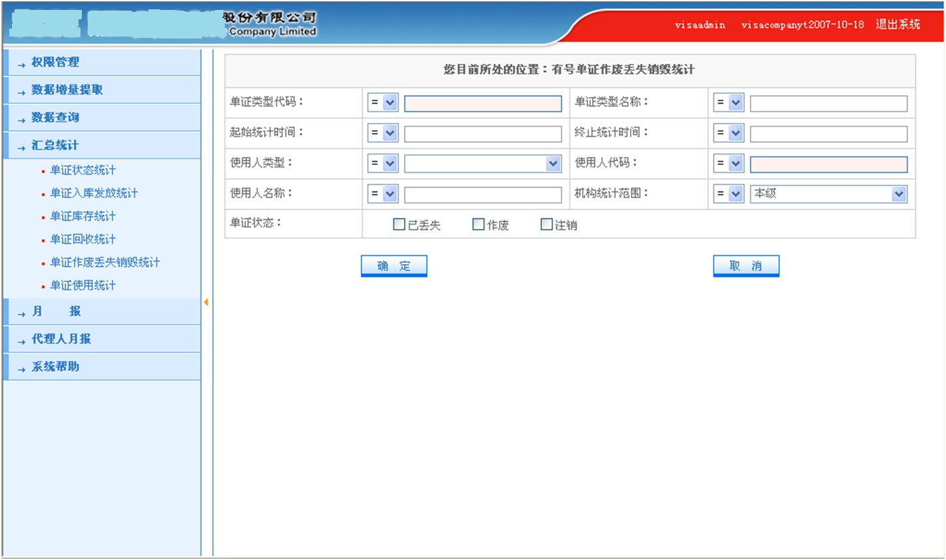Check the 注销 checkbox
This screenshot has height=560, width=946.
click(547, 225)
